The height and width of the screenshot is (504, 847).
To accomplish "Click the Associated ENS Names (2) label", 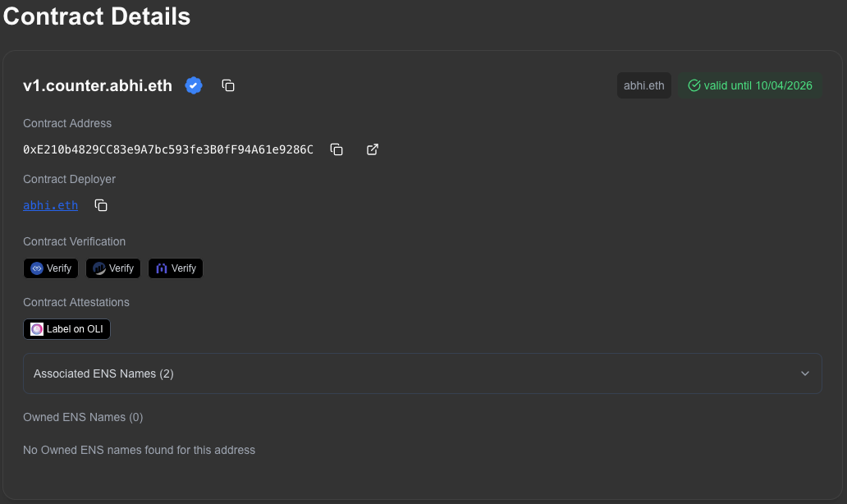I will (x=103, y=373).
